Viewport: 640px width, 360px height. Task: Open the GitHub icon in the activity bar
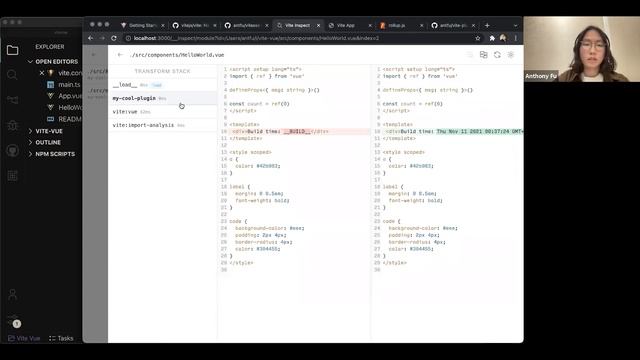coord(12,151)
